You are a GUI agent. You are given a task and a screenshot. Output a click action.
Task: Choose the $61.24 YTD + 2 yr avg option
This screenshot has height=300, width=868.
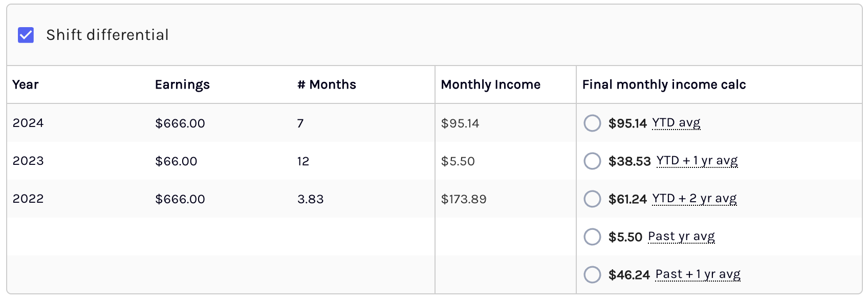coord(592,199)
